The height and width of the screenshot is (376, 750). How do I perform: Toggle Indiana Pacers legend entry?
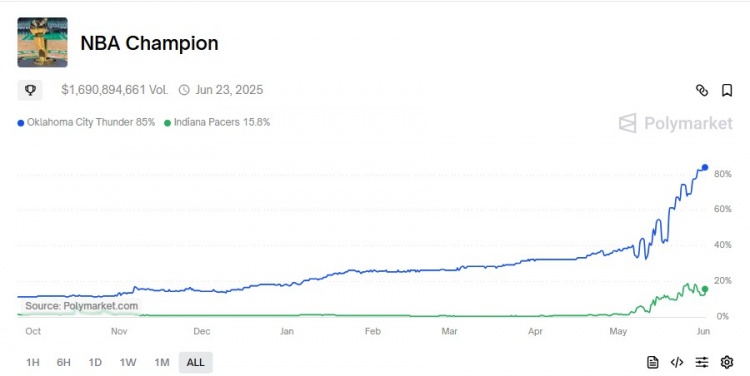[217, 122]
